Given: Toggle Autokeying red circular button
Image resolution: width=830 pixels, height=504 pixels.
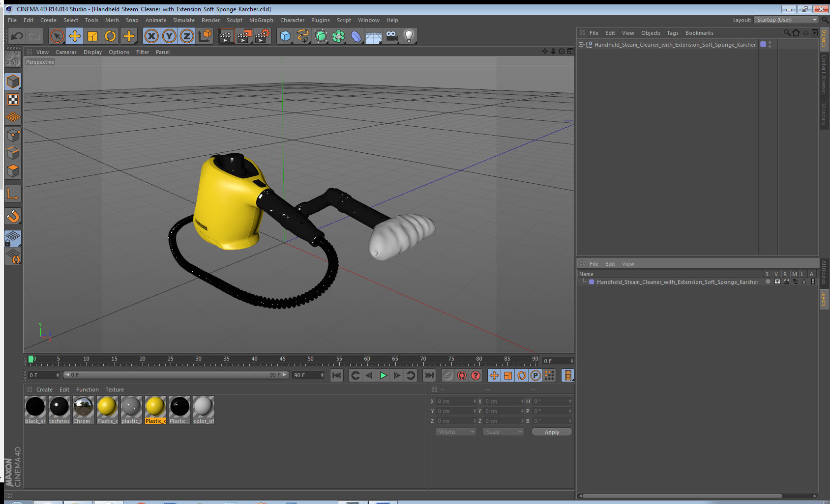Looking at the screenshot, I should (x=462, y=375).
